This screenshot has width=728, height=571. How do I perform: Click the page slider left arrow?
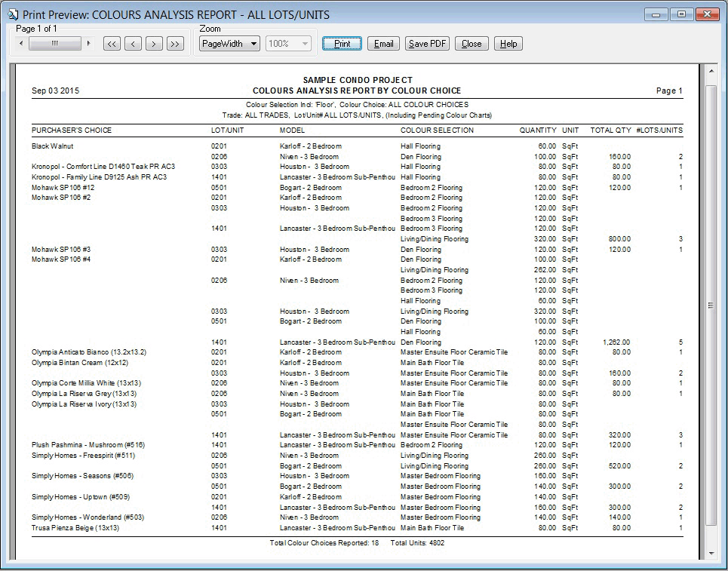(21, 44)
